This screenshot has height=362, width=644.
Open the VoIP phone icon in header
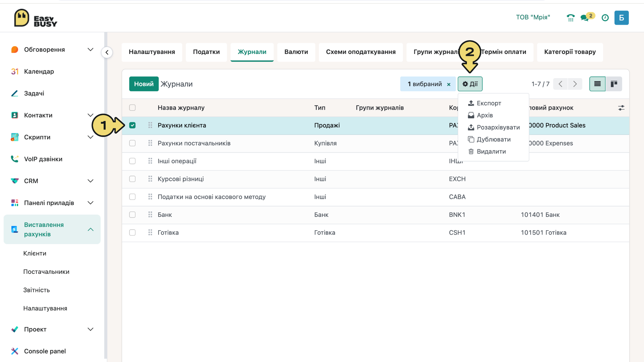pos(571,18)
